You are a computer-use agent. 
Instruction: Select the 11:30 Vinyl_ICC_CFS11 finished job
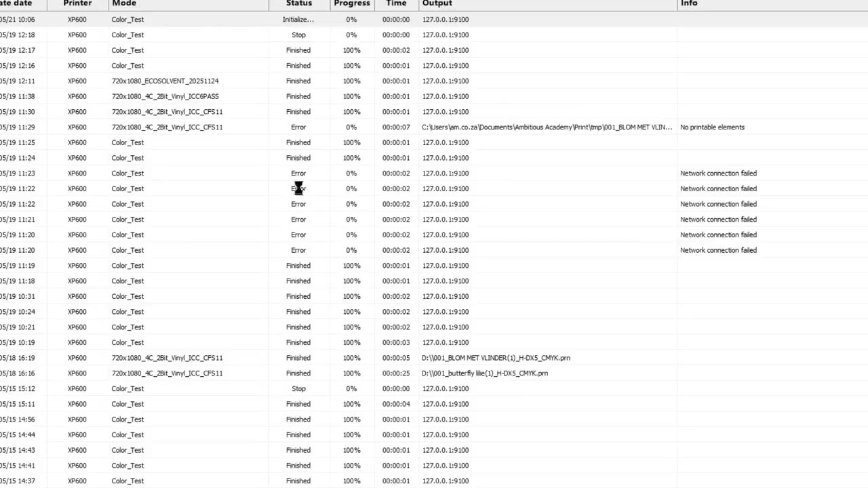pyautogui.click(x=434, y=112)
